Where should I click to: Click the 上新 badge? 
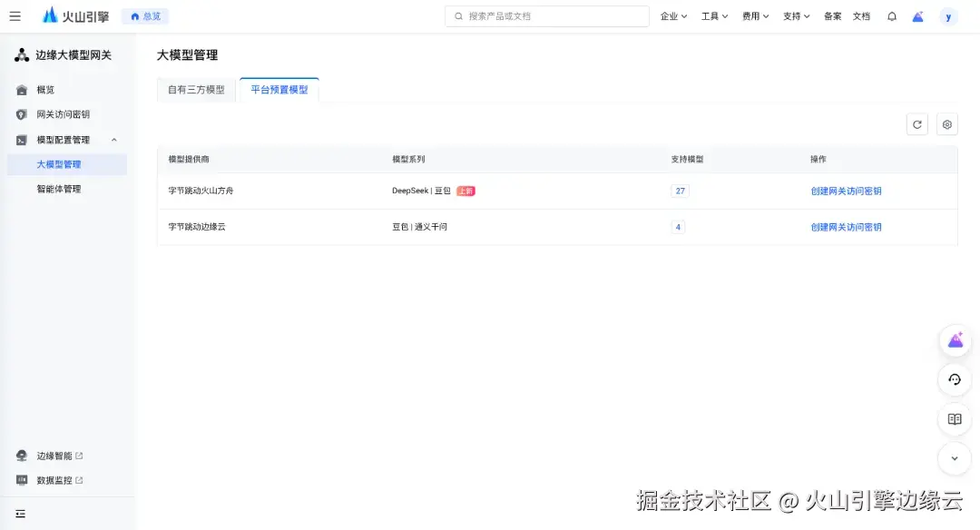tap(465, 191)
